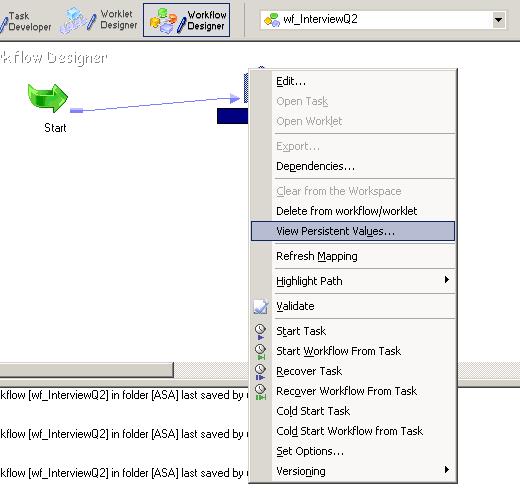Select Delete from workflow/worklet
The height and width of the screenshot is (502, 520).
pyautogui.click(x=353, y=211)
